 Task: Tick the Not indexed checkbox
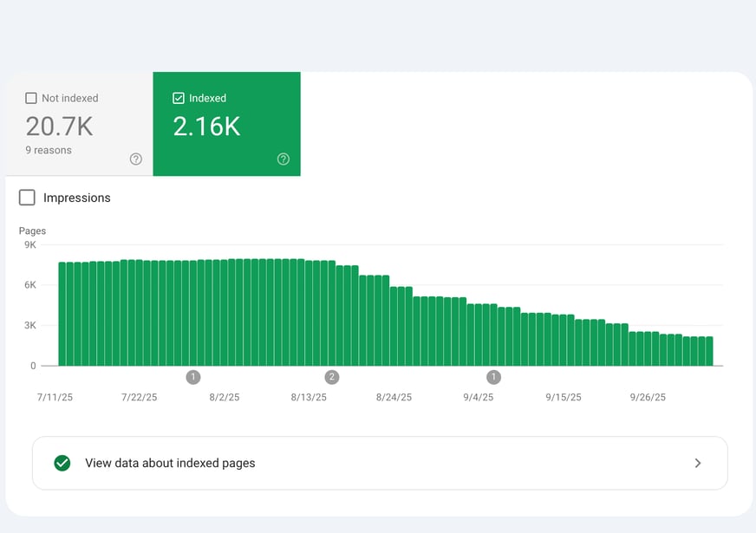31,98
